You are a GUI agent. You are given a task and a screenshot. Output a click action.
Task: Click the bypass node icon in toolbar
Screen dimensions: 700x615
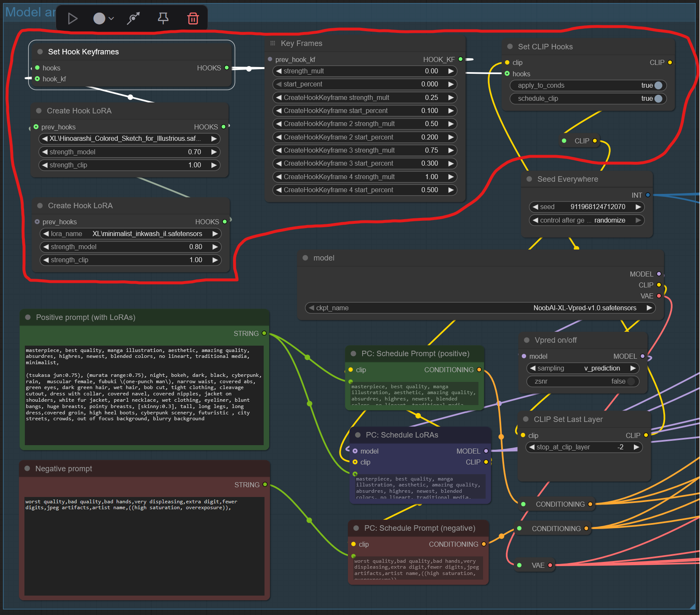(134, 19)
